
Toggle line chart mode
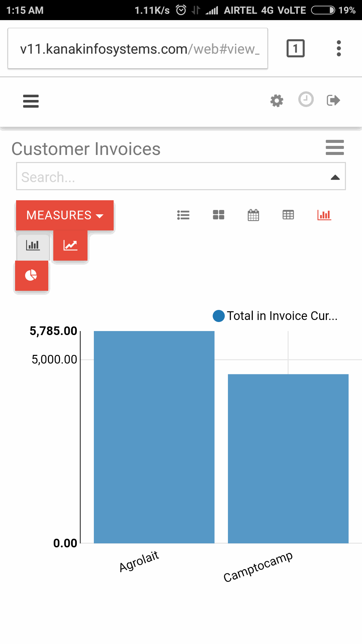coord(70,246)
